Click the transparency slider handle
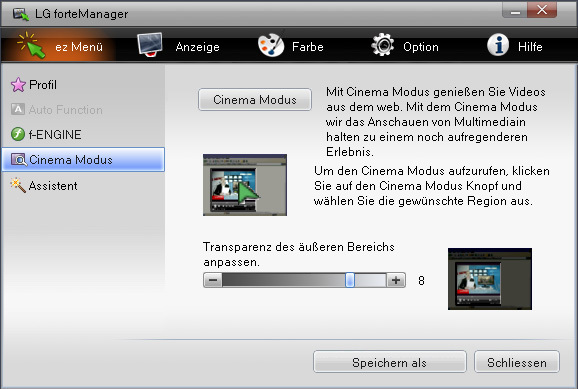The height and width of the screenshot is (389, 578). coord(350,280)
